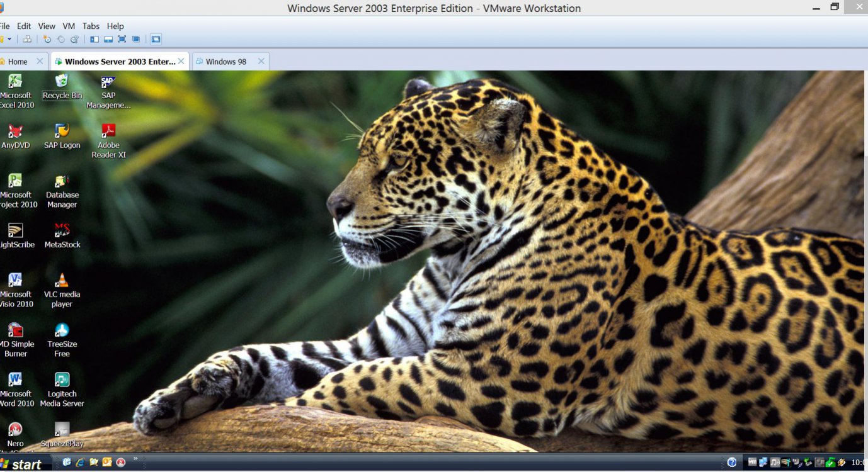Toggle the thumbnail bar toolbar button
This screenshot has width=868, height=472.
coord(108,39)
